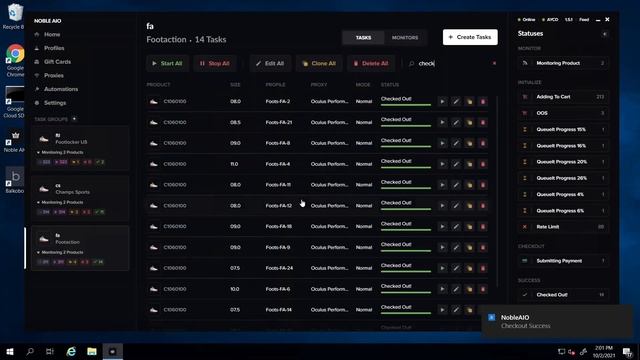The width and height of the screenshot is (640, 360).
Task: Start the Foots-FA-6 task
Action: [x=442, y=289]
